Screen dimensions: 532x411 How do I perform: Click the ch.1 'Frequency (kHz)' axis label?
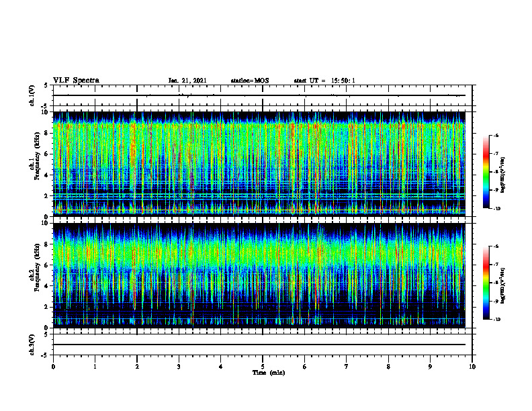[x=36, y=156]
